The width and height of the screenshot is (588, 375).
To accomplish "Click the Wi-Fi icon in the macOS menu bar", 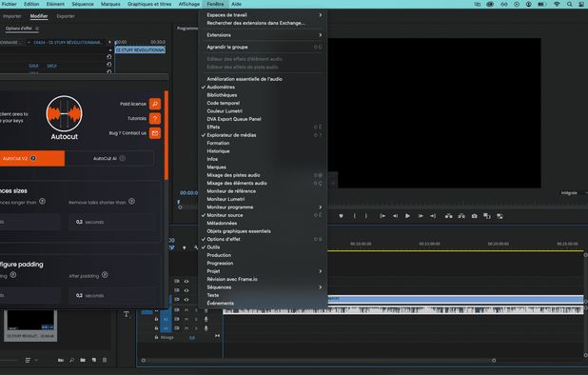I will [x=557, y=4].
